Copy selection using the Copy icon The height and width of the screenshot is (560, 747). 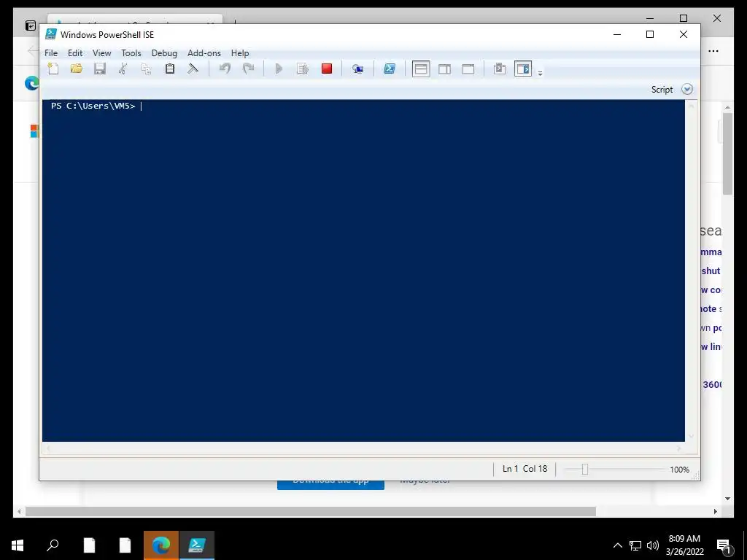point(146,69)
